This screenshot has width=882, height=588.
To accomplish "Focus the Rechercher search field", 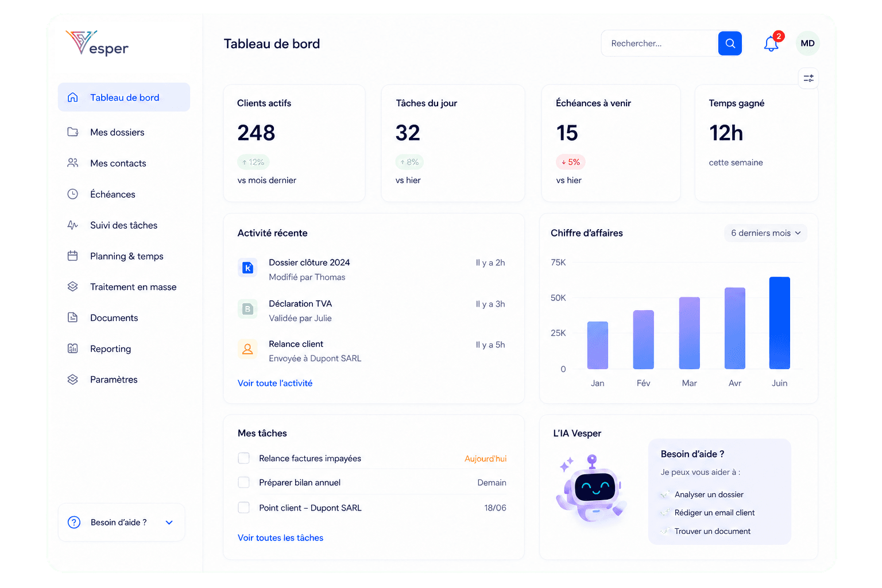I will pyautogui.click(x=660, y=44).
